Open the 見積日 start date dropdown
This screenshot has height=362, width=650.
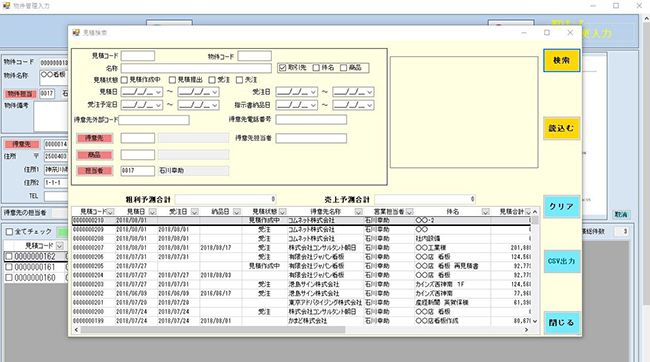pyautogui.click(x=158, y=92)
